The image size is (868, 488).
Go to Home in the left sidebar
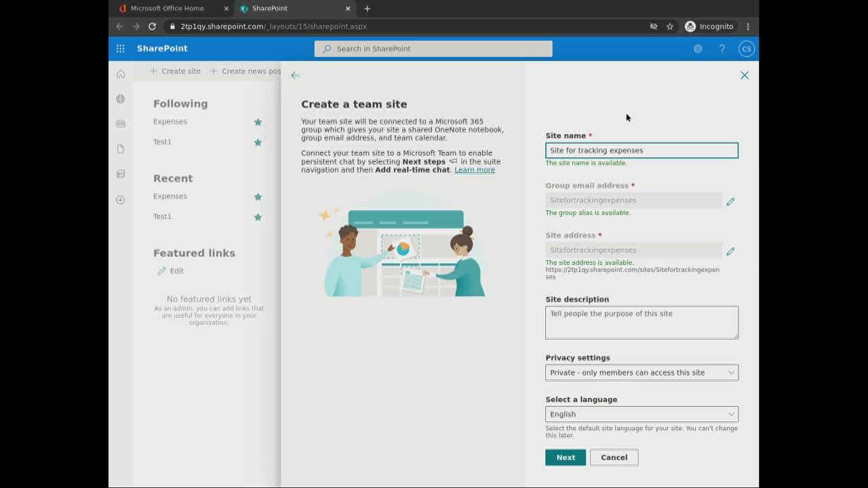[x=121, y=74]
